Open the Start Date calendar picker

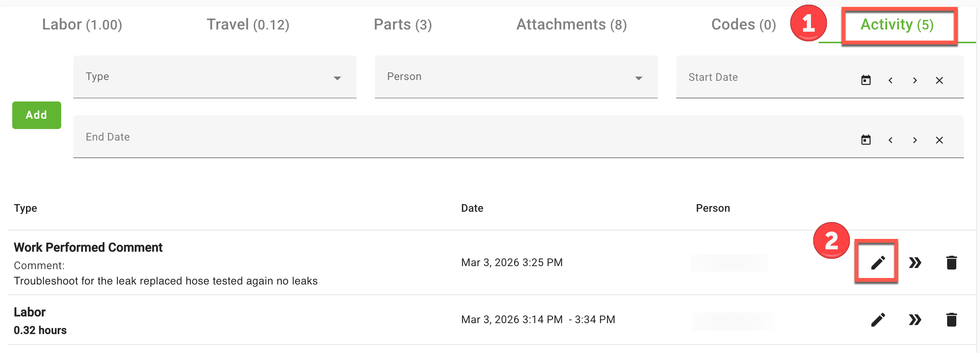(x=866, y=80)
